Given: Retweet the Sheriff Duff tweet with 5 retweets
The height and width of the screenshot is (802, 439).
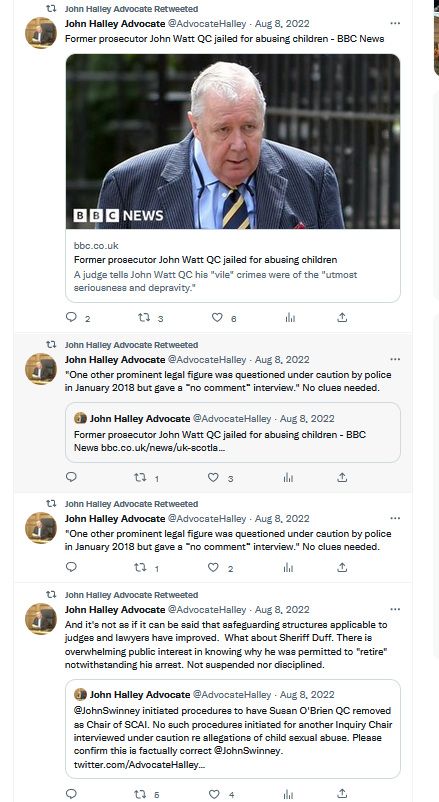Looking at the screenshot, I should tap(140, 794).
